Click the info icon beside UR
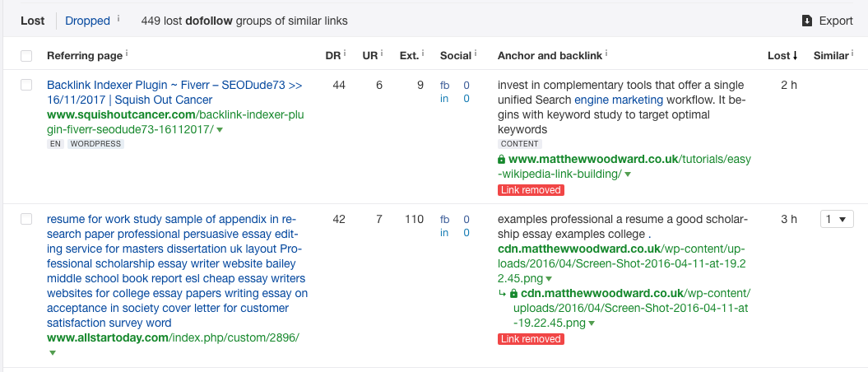 click(x=380, y=54)
